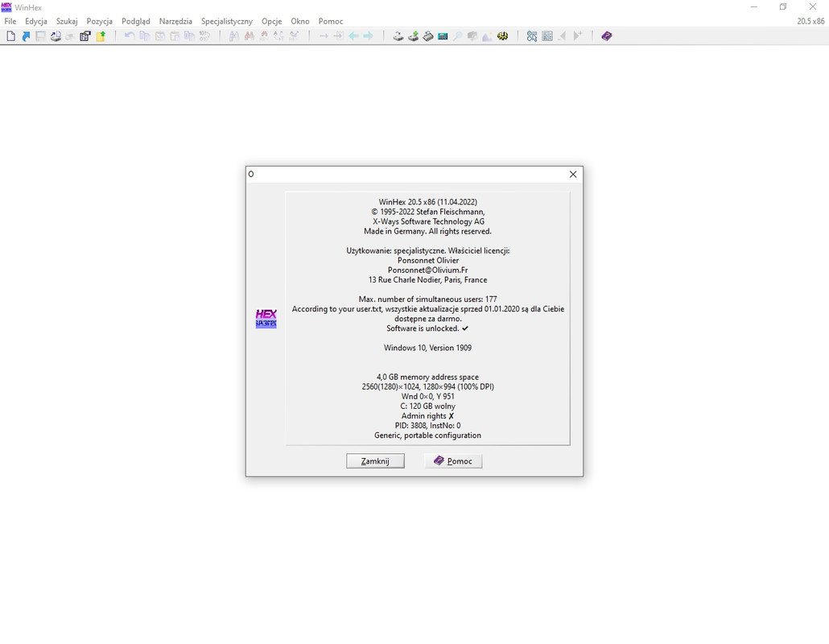Click the email text Ponsonnet@Olivium.Fr

click(427, 270)
